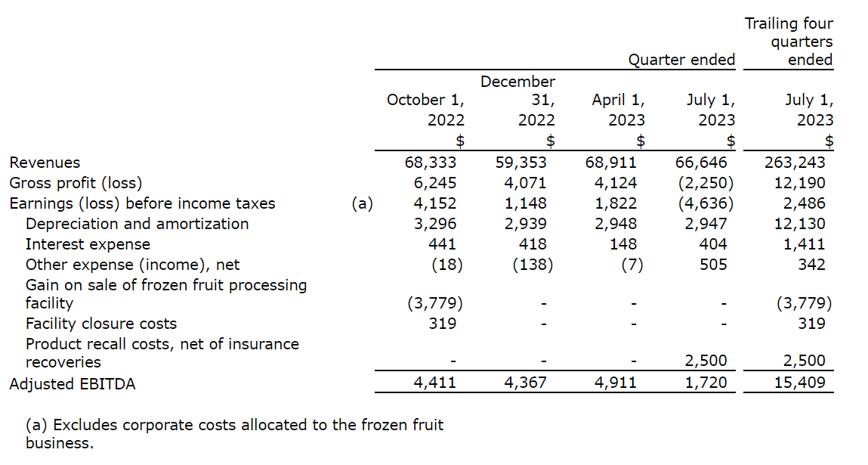
Task: Click the footnote text about excluded corporate costs
Action: pos(234,433)
